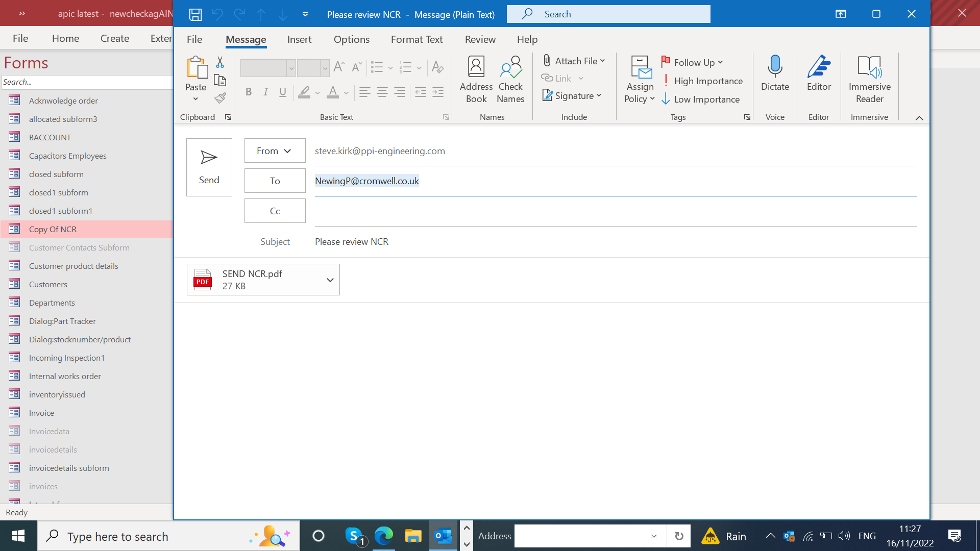Open text highlight color picker arrow

click(x=317, y=93)
